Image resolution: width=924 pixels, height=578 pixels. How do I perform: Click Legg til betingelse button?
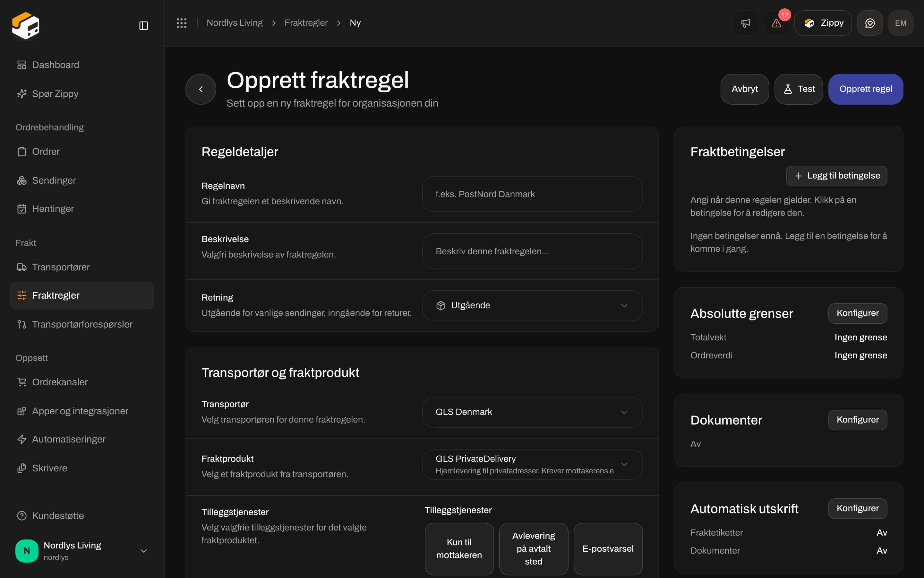[836, 176]
